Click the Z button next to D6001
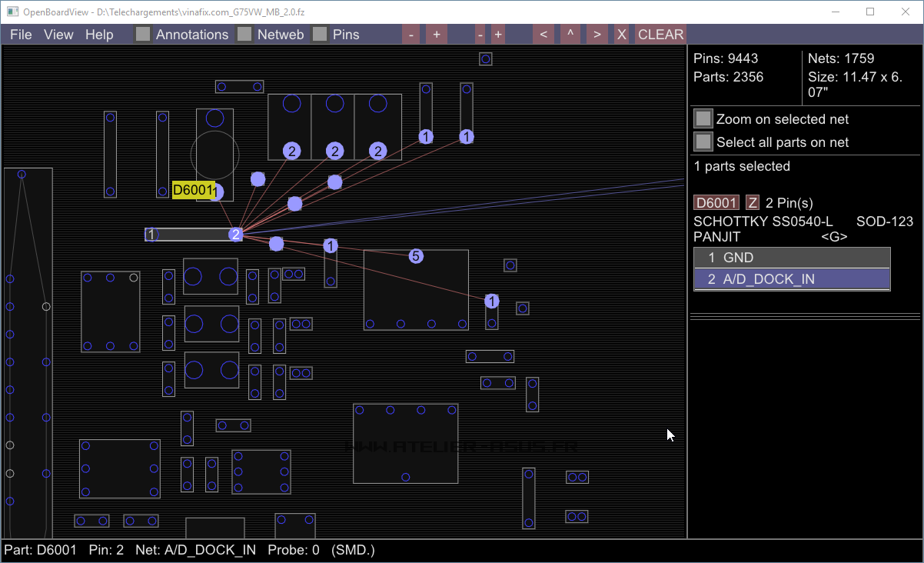Viewport: 924px width, 563px height. coord(753,203)
